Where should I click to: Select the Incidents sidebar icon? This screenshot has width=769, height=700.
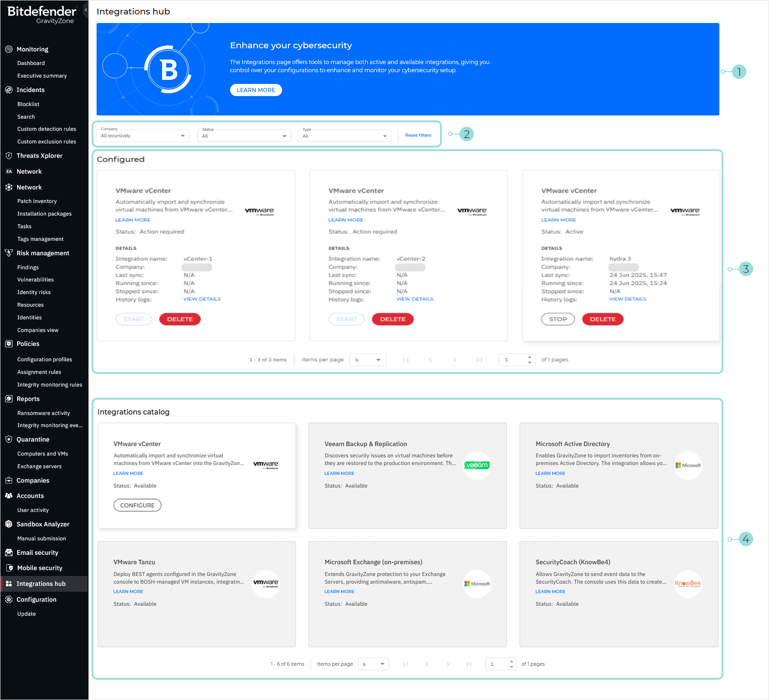(9, 90)
